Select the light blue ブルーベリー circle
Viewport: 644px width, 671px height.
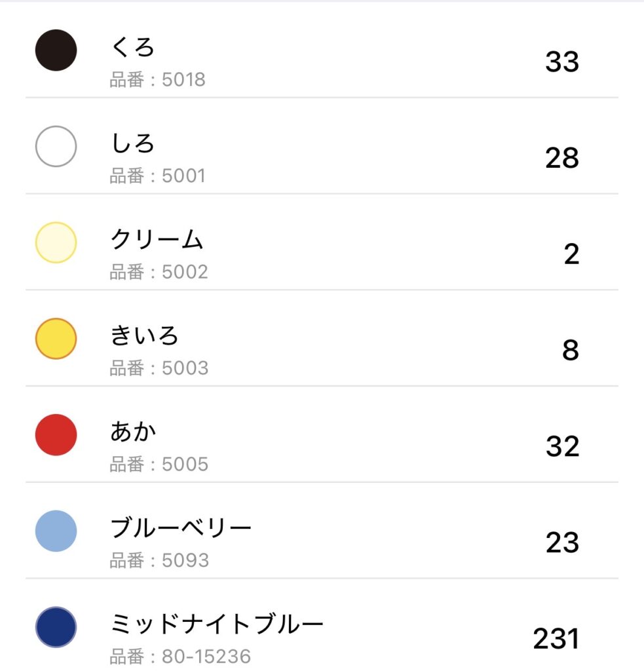[x=56, y=531]
